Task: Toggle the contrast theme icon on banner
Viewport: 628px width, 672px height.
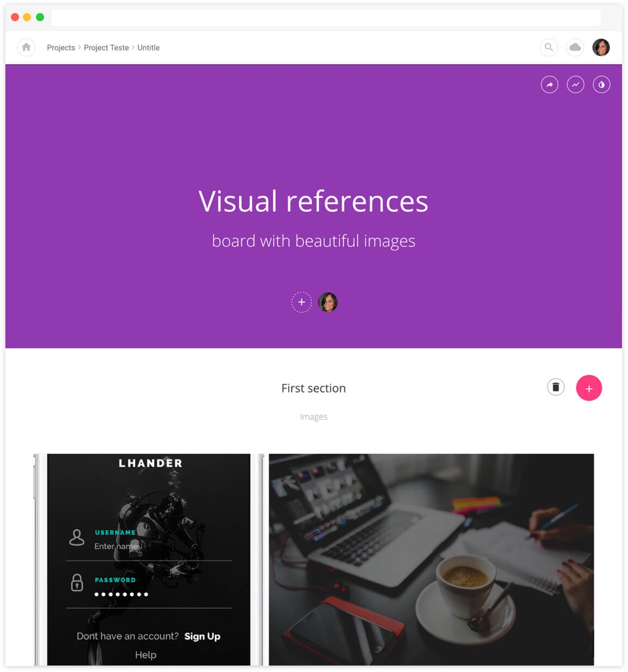Action: pos(602,84)
